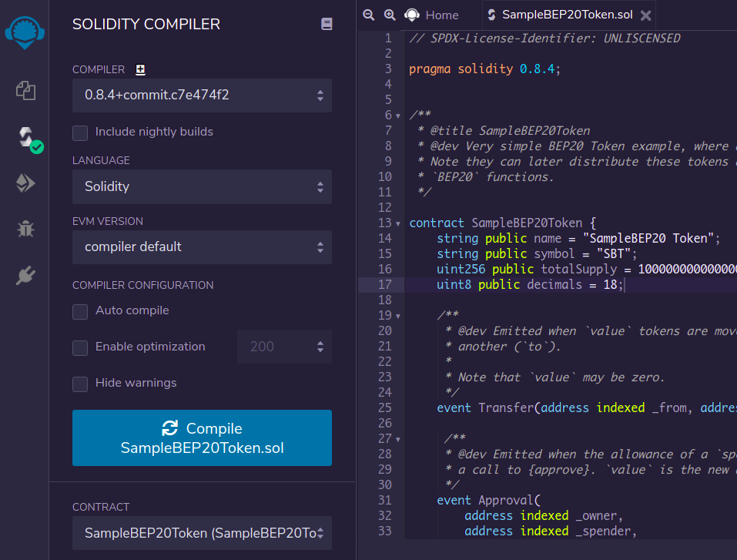Open the EVM version dropdown

pyautogui.click(x=202, y=247)
